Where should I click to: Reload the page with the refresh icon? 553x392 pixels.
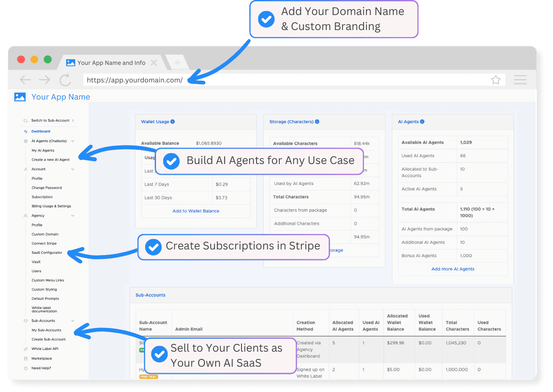65,80
